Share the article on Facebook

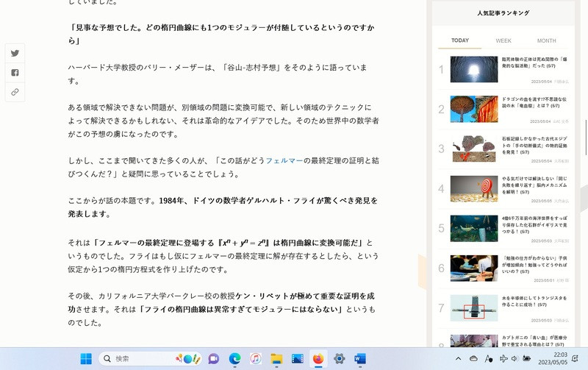click(15, 73)
